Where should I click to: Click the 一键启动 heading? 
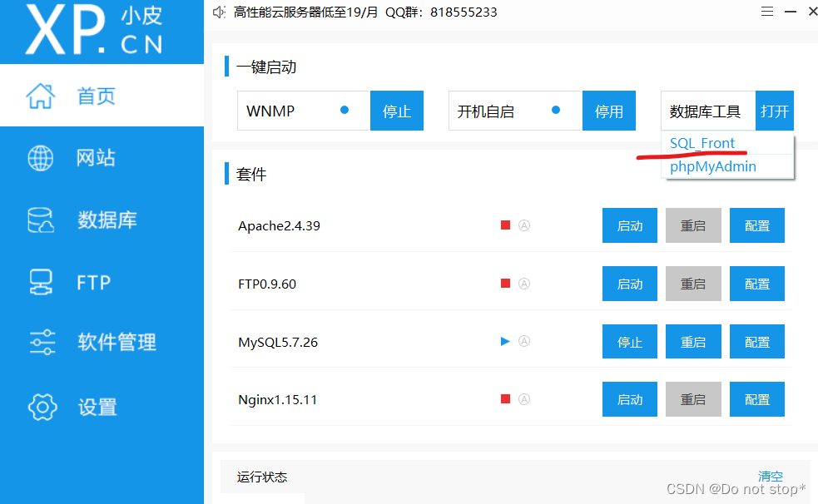click(266, 67)
